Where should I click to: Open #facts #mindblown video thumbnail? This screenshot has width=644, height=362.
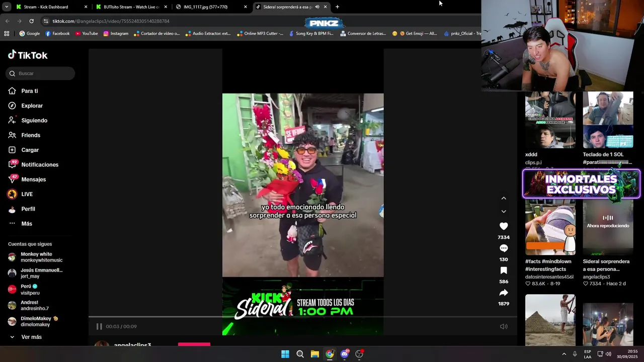click(x=550, y=227)
